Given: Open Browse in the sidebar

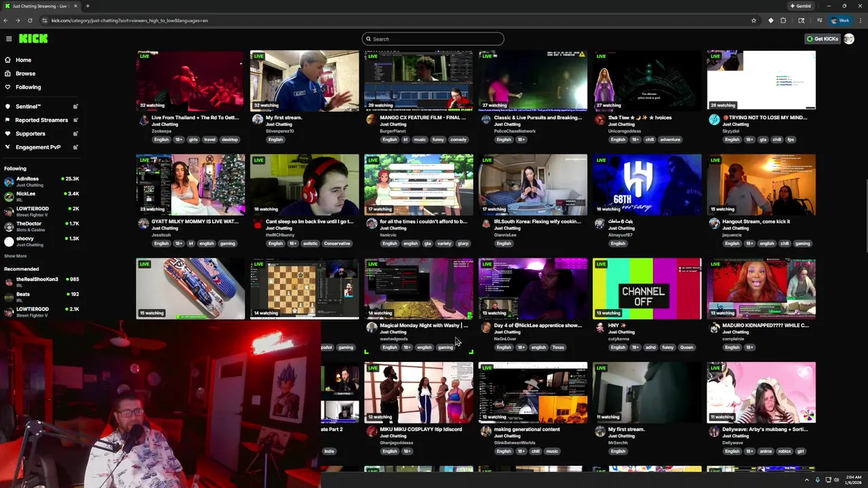Looking at the screenshot, I should pos(25,73).
